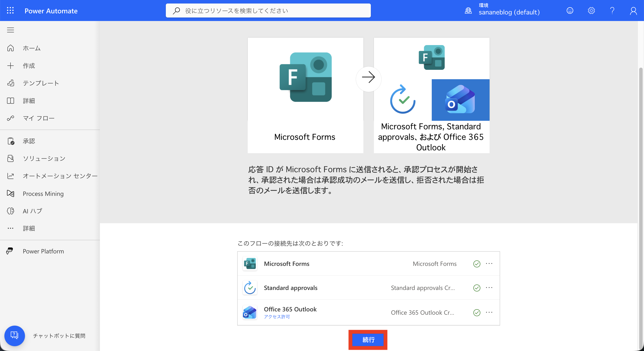Open the app launcher waffle icon
644x351 pixels.
[x=10, y=11]
